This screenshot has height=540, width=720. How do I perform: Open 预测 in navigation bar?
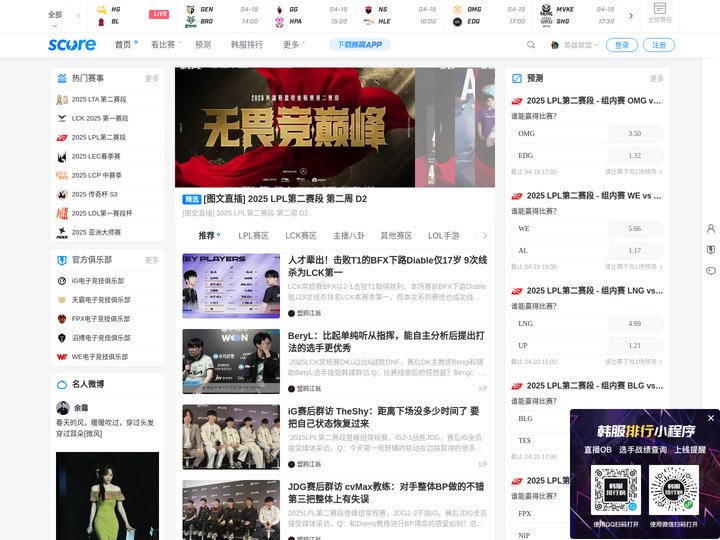point(203,45)
